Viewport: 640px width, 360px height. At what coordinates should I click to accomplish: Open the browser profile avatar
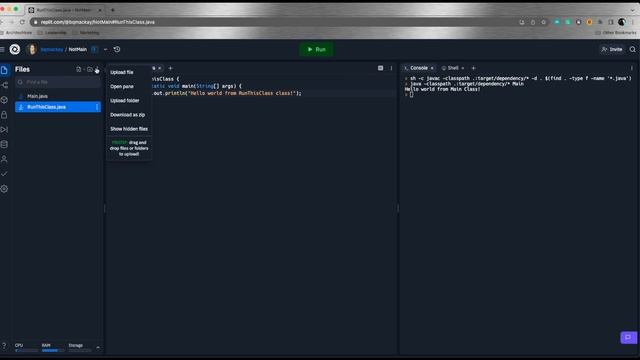pyautogui.click(x=622, y=22)
